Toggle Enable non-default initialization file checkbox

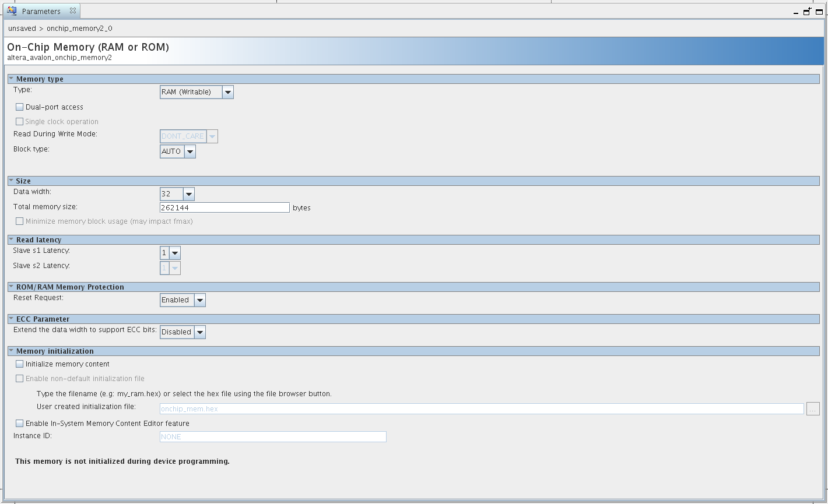point(20,379)
